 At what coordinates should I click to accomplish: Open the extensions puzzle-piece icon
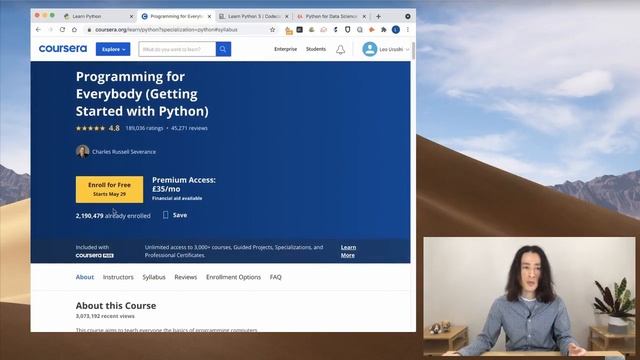point(384,29)
